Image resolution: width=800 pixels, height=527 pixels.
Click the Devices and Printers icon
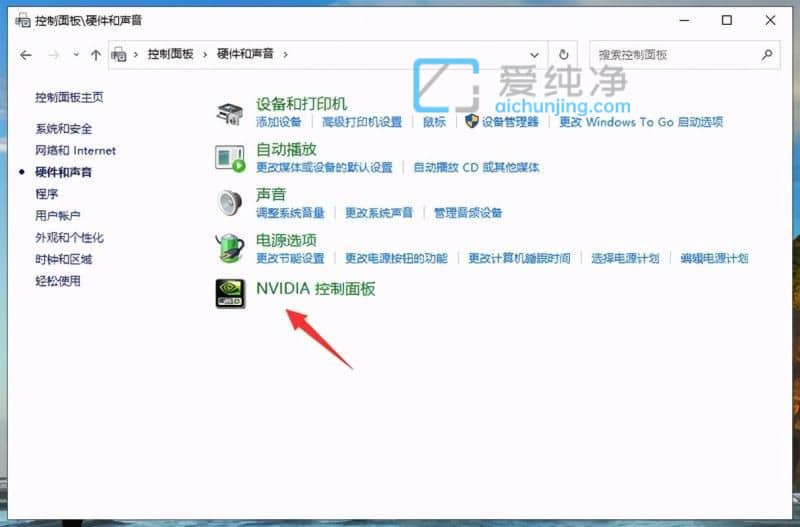click(x=230, y=113)
